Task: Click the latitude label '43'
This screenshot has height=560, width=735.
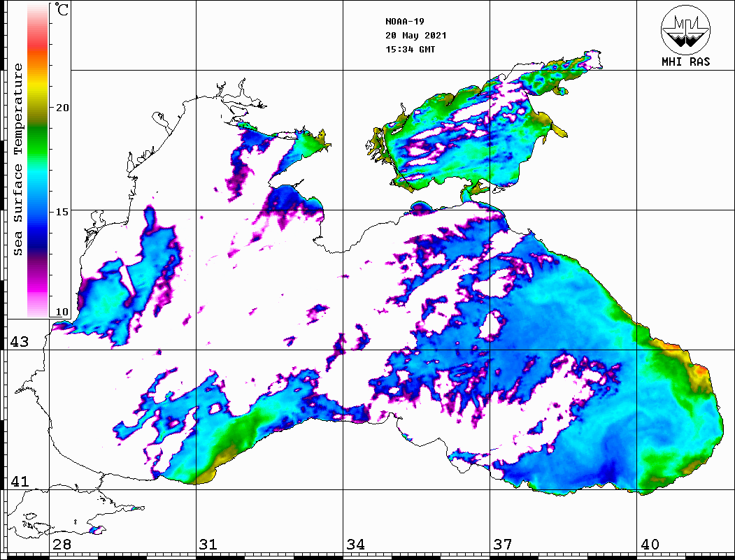Action: (x=20, y=342)
